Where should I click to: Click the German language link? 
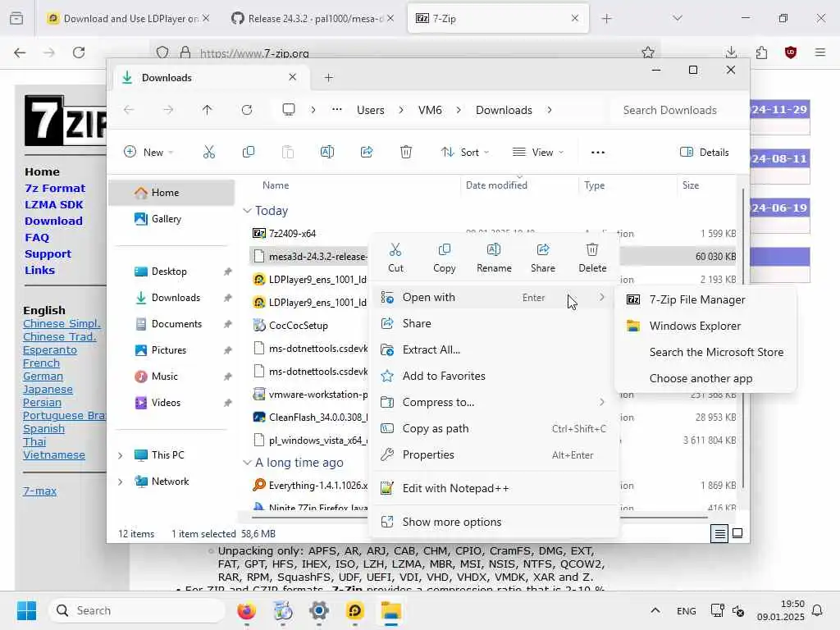point(43,376)
